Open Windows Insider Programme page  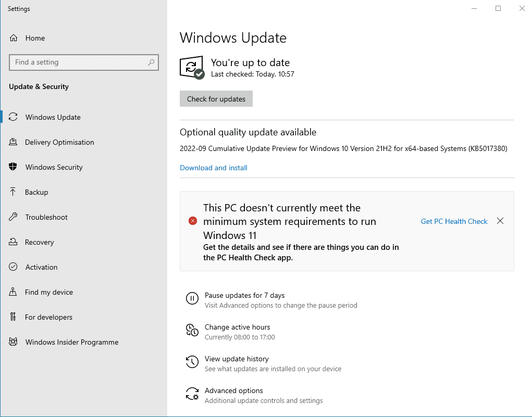(84, 342)
